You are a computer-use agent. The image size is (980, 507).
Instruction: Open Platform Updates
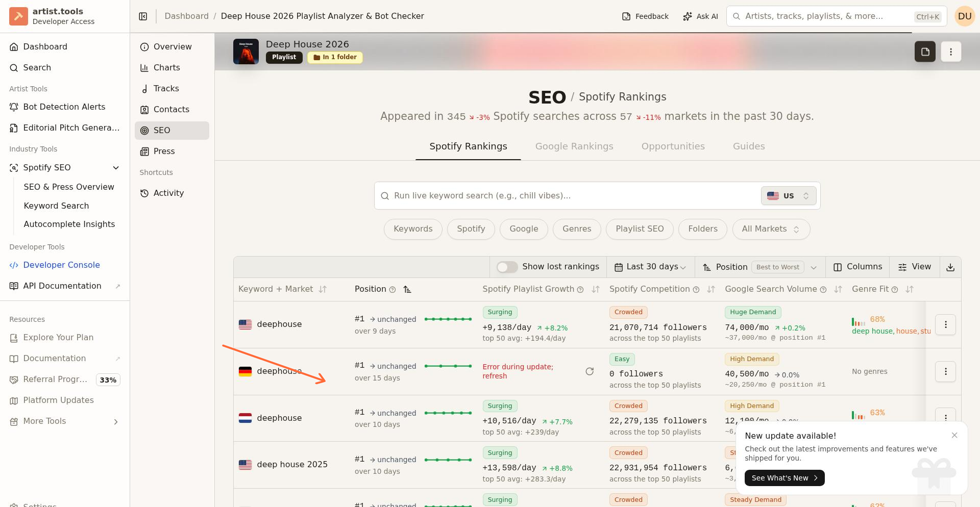[65, 400]
